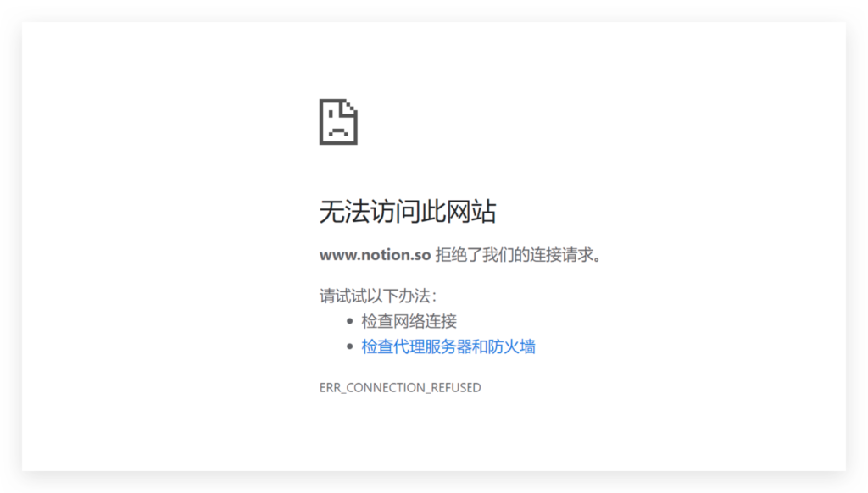Select the 无法访问此网站 heading text
Viewport: 868px width, 493px height.
(x=408, y=212)
